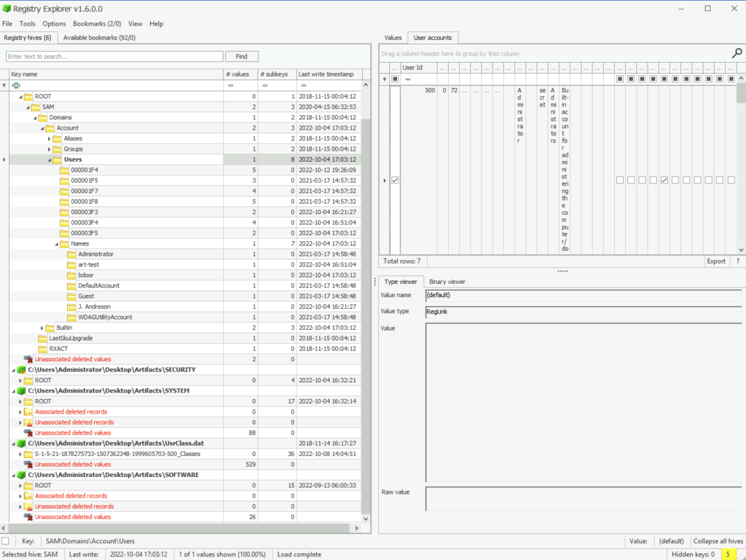Click the search magnifier icon in User accounts
The height and width of the screenshot is (560, 746).
click(x=737, y=53)
